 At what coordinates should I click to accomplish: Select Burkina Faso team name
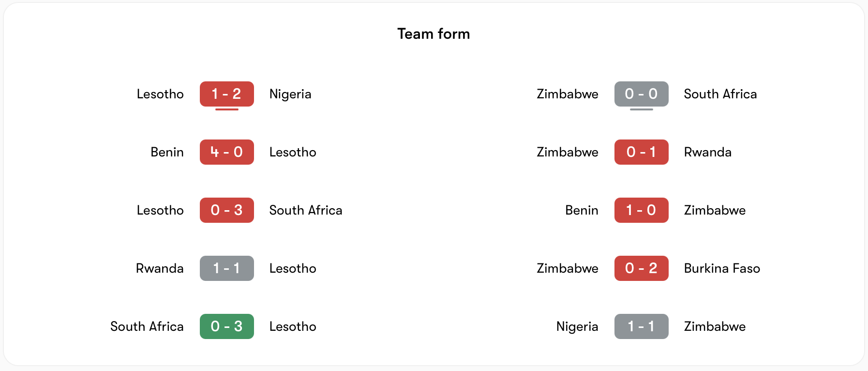tap(722, 268)
